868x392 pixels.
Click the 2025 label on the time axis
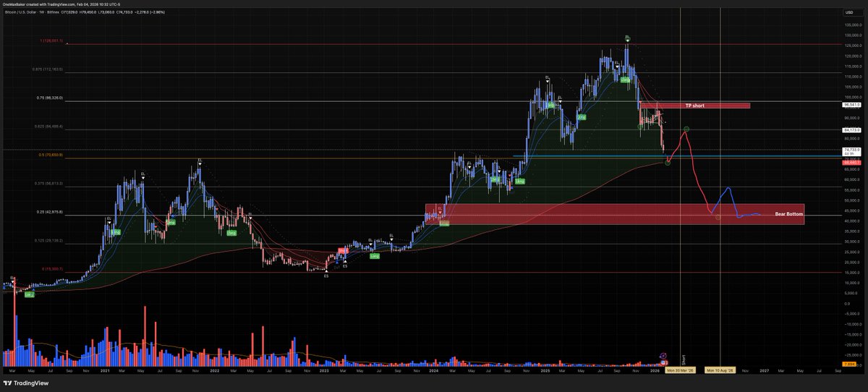(545, 370)
